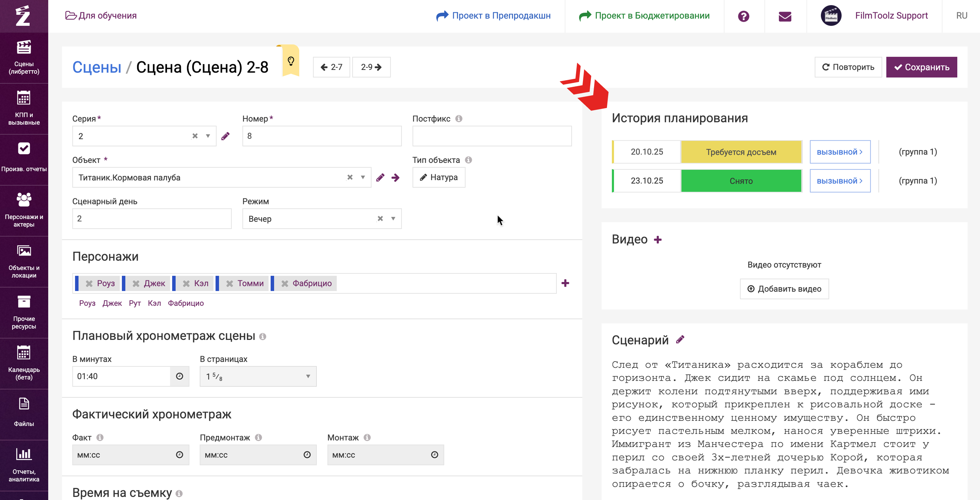Click the plus icon to add a character
Image resolution: width=980 pixels, height=500 pixels.
point(565,283)
